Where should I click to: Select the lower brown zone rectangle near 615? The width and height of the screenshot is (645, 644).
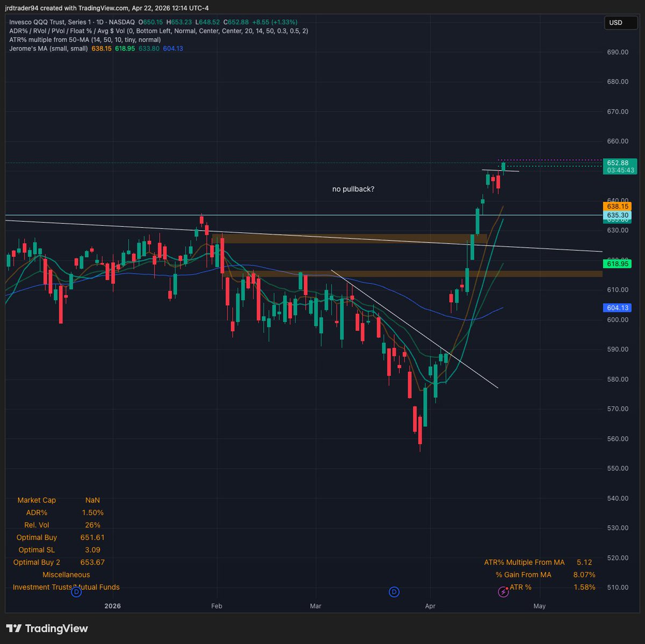(413, 274)
